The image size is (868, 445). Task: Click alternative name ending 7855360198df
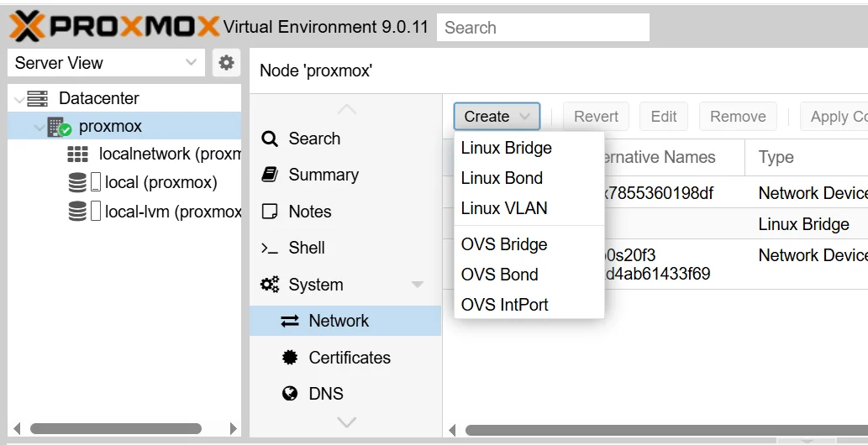click(658, 193)
